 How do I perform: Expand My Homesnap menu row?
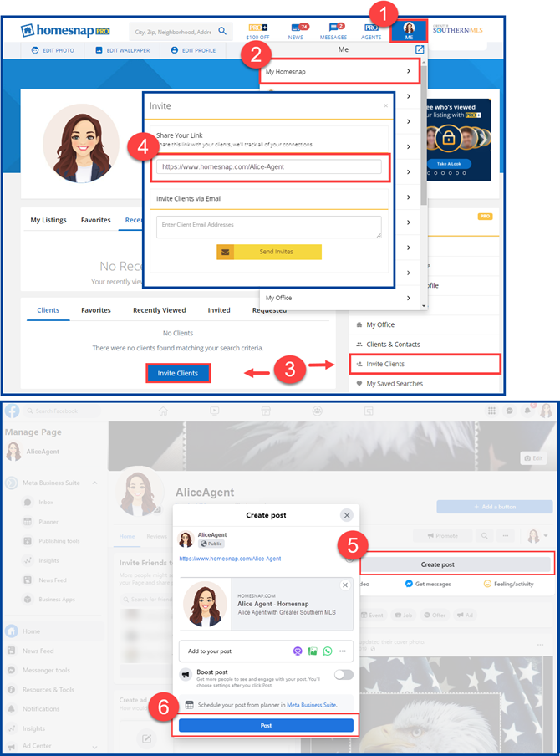(339, 71)
